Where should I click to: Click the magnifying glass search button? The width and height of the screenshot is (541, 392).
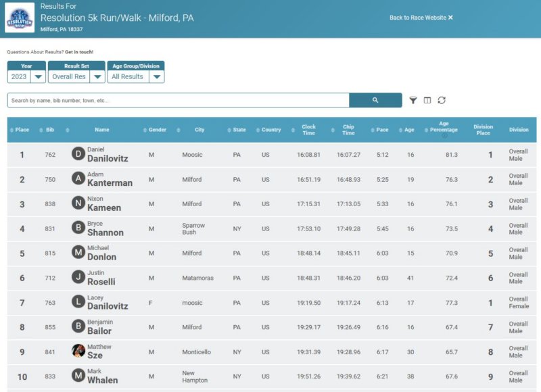375,100
